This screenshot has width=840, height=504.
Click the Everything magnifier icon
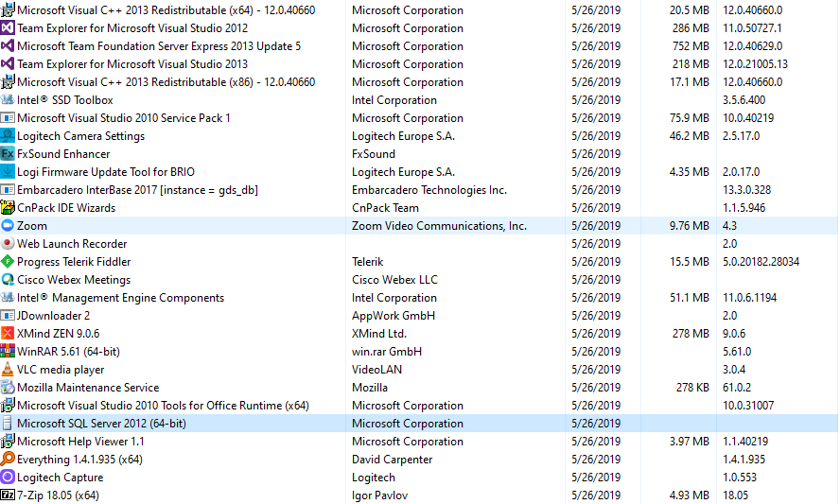click(8, 460)
